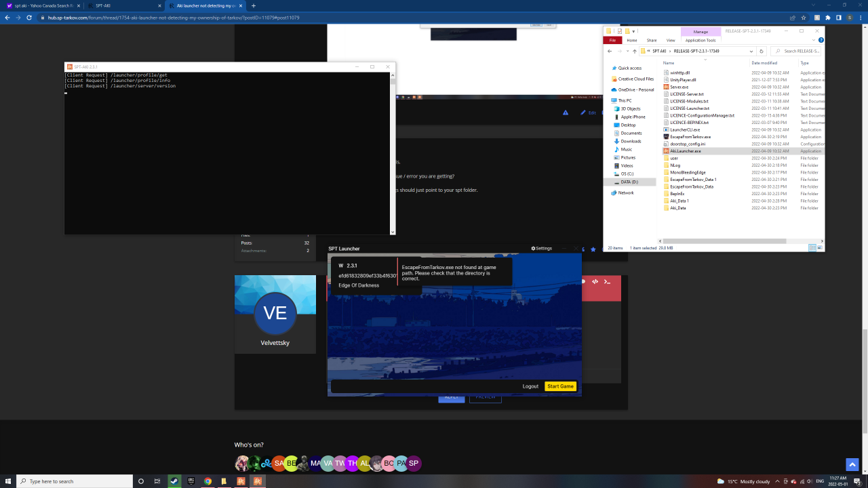868x488 pixels.
Task: Select Server.exe in the file list
Action: click(x=679, y=87)
